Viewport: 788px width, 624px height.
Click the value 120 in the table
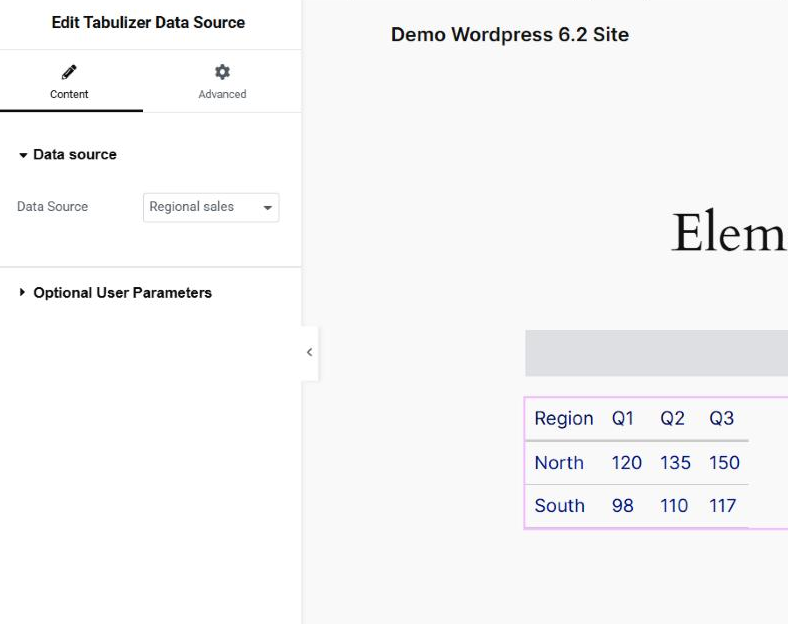click(626, 462)
